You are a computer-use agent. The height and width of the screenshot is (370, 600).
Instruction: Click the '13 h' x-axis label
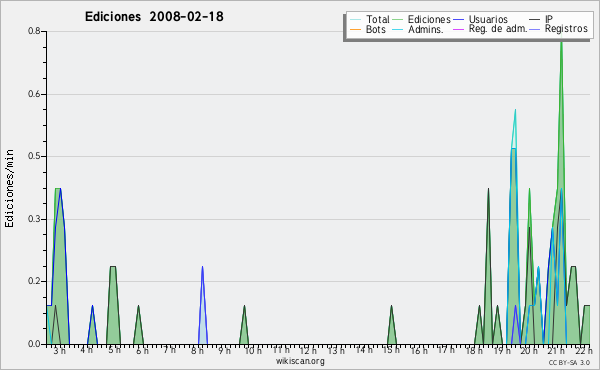point(336,350)
